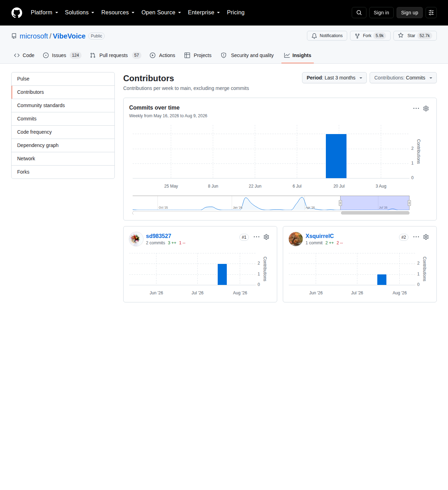448x490 pixels.
Task: Expand the Resources menu
Action: pos(118,13)
